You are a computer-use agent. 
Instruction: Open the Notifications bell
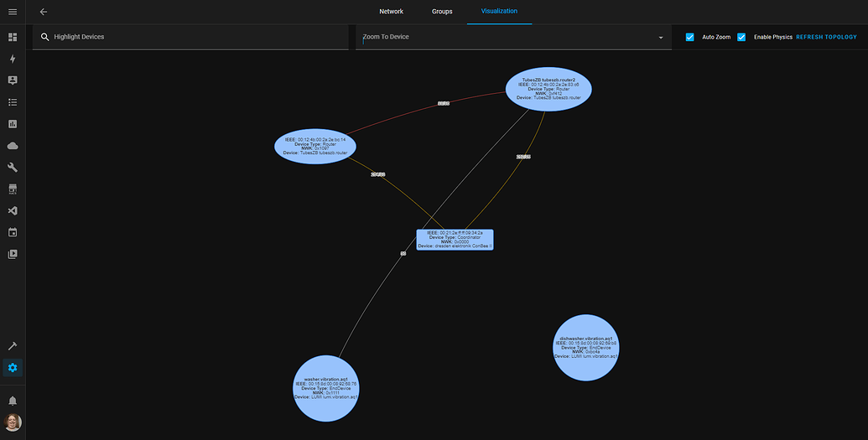click(x=13, y=401)
